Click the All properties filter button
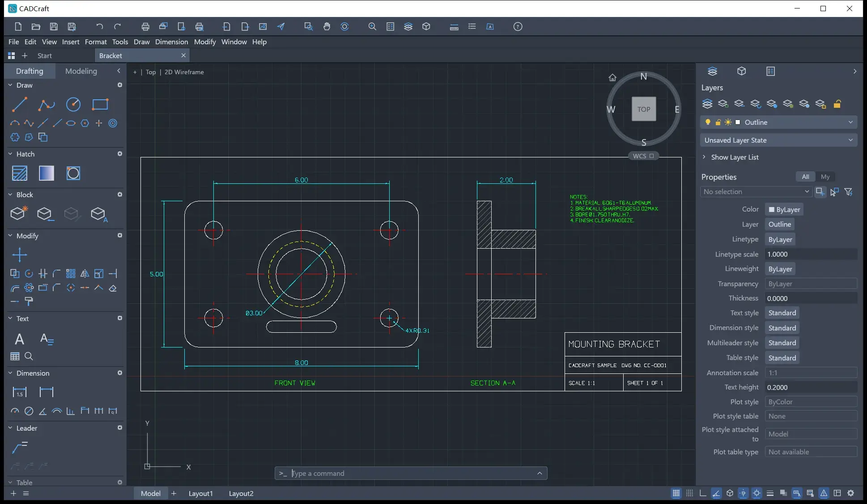 click(805, 177)
